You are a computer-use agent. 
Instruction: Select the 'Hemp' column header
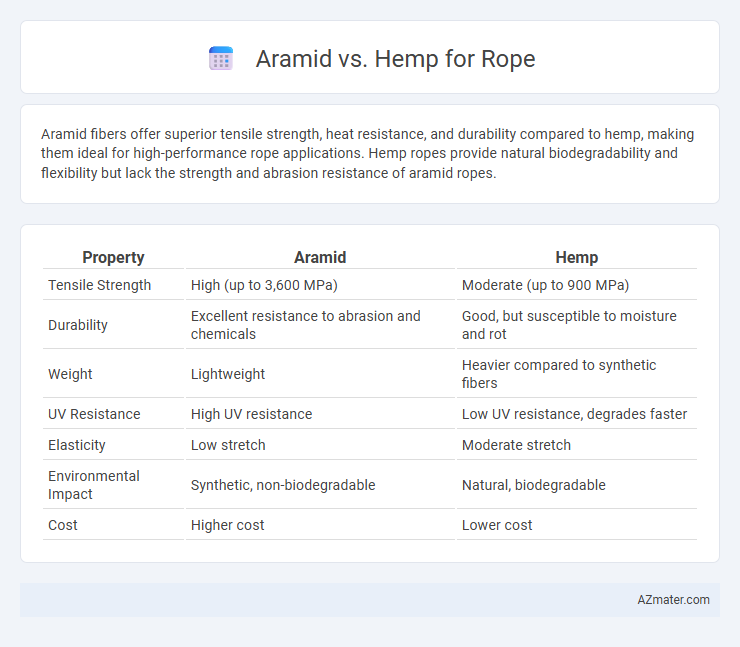point(576,257)
